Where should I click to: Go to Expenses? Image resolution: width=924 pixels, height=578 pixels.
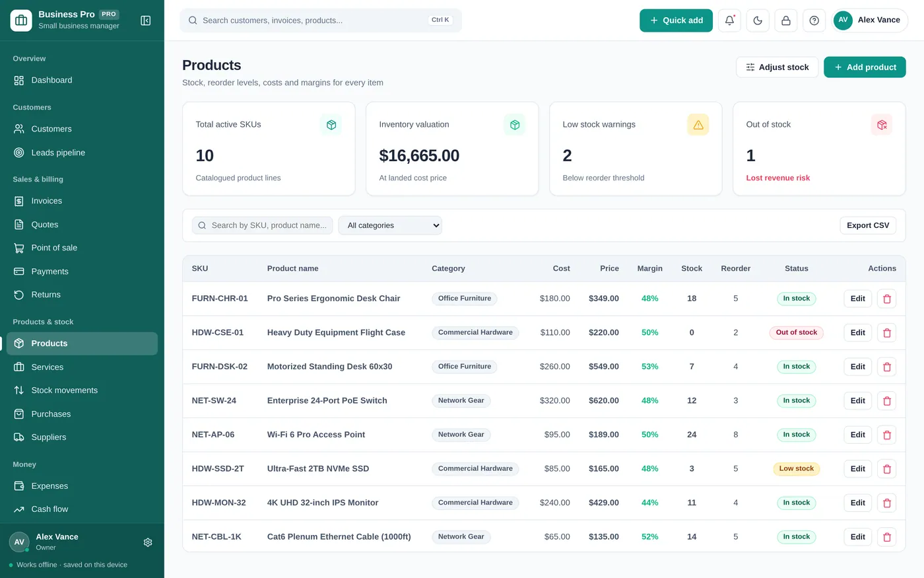[82, 486]
